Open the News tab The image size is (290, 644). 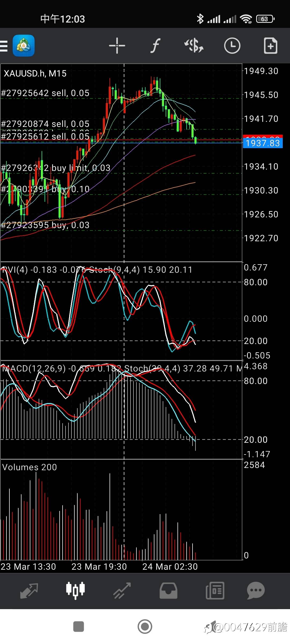click(x=215, y=591)
